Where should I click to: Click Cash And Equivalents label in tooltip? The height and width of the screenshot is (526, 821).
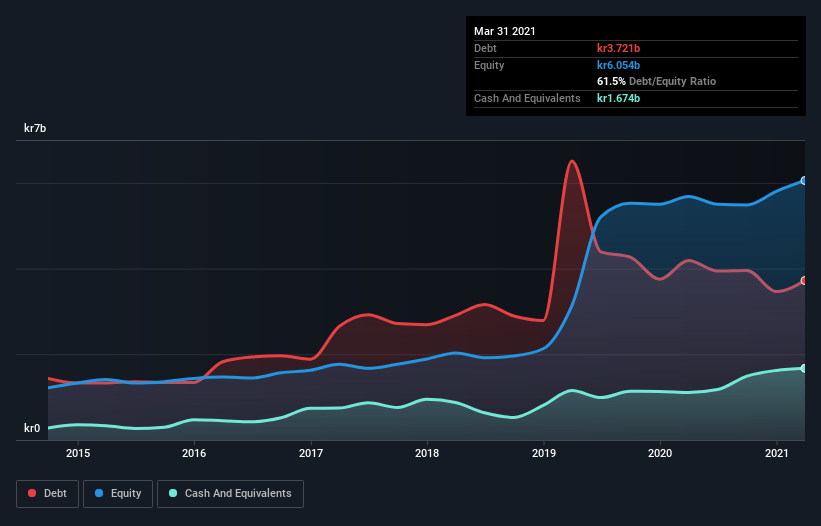point(527,98)
